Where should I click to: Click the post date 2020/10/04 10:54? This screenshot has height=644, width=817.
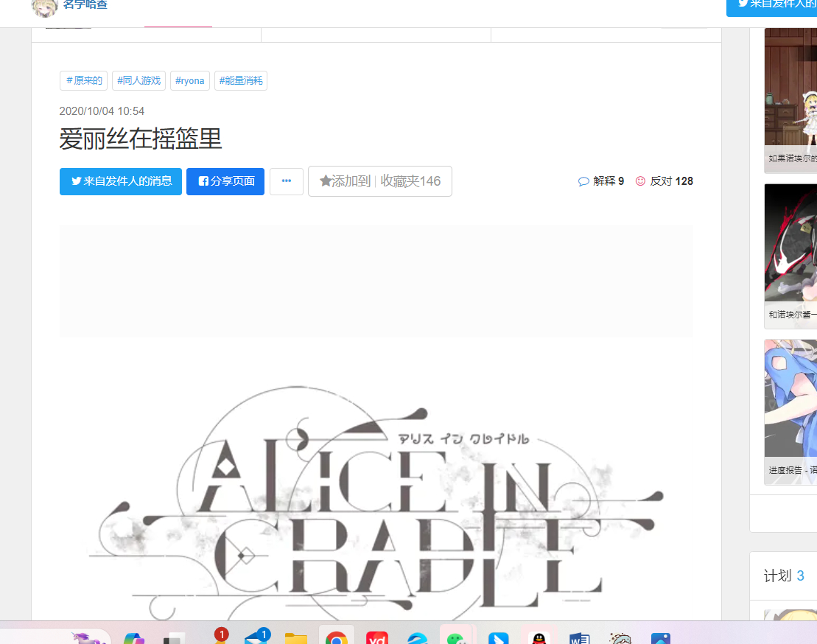[102, 111]
